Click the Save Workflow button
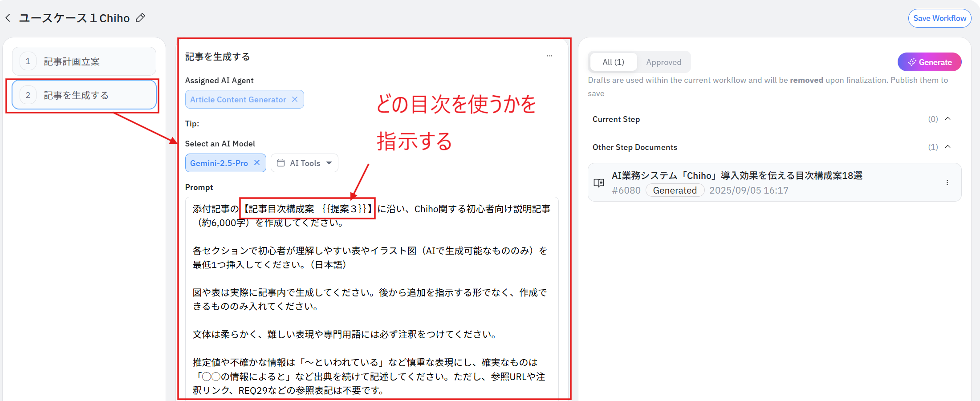980x401 pixels. pos(939,18)
